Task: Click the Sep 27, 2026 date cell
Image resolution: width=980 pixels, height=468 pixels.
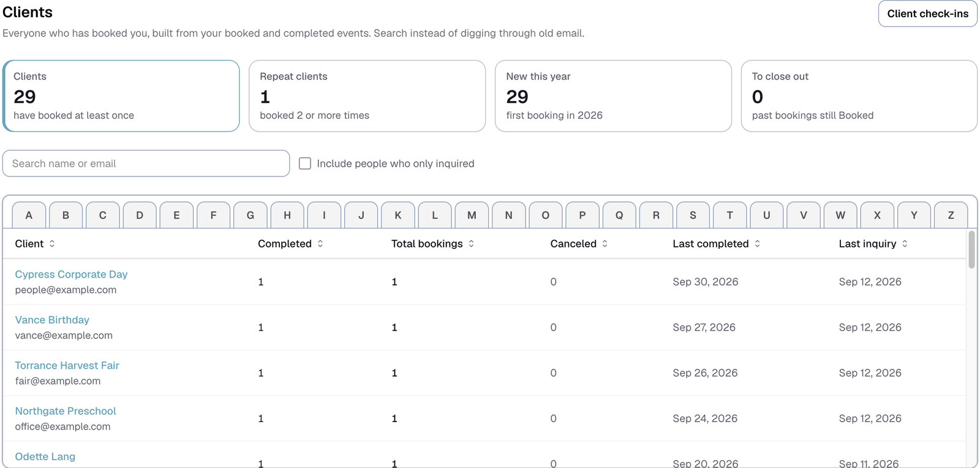Action: tap(704, 328)
